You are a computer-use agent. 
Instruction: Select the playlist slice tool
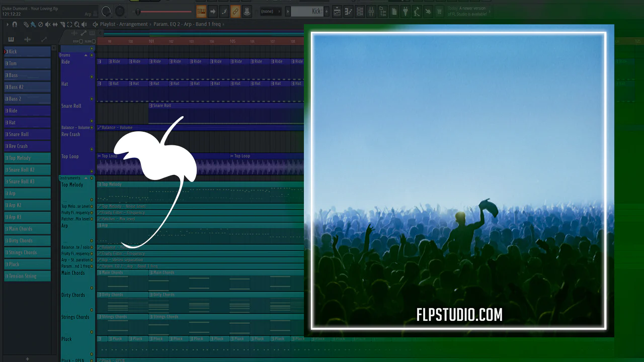coord(62,24)
